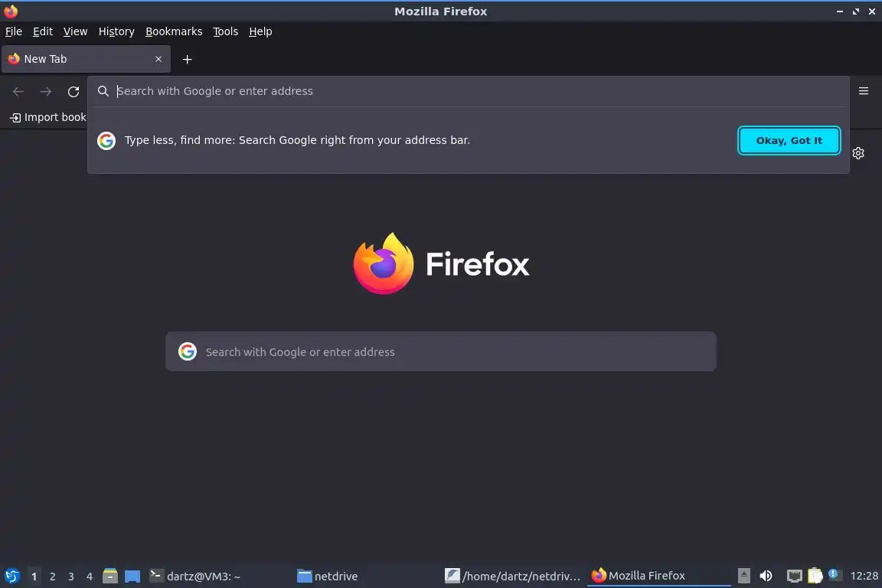Open the system start menu icon
The height and width of the screenshot is (588, 882).
tap(11, 576)
